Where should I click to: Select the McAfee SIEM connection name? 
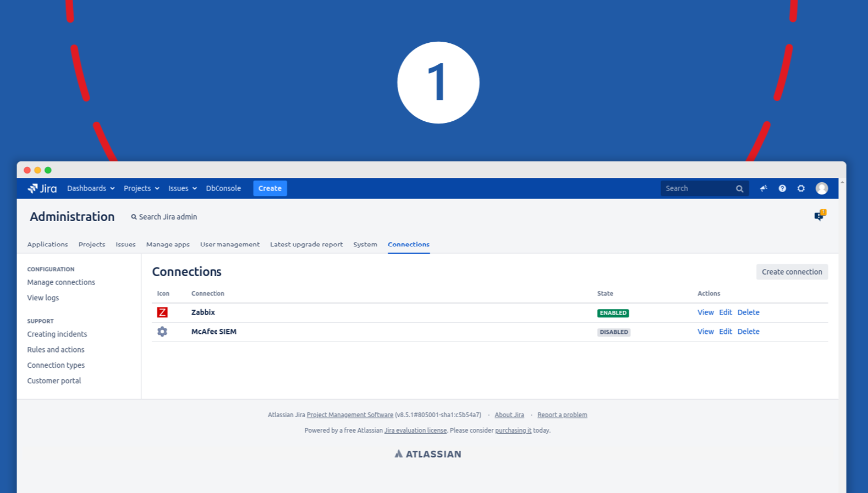point(214,331)
